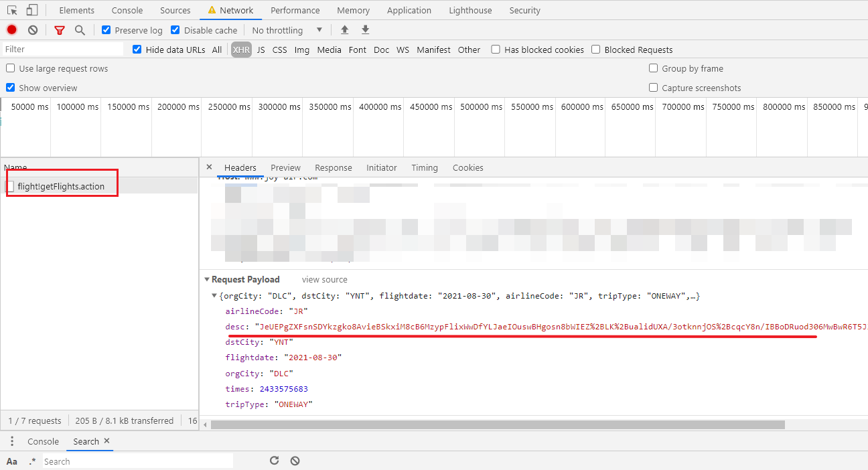
Task: Filter requests by All types
Action: 217,50
